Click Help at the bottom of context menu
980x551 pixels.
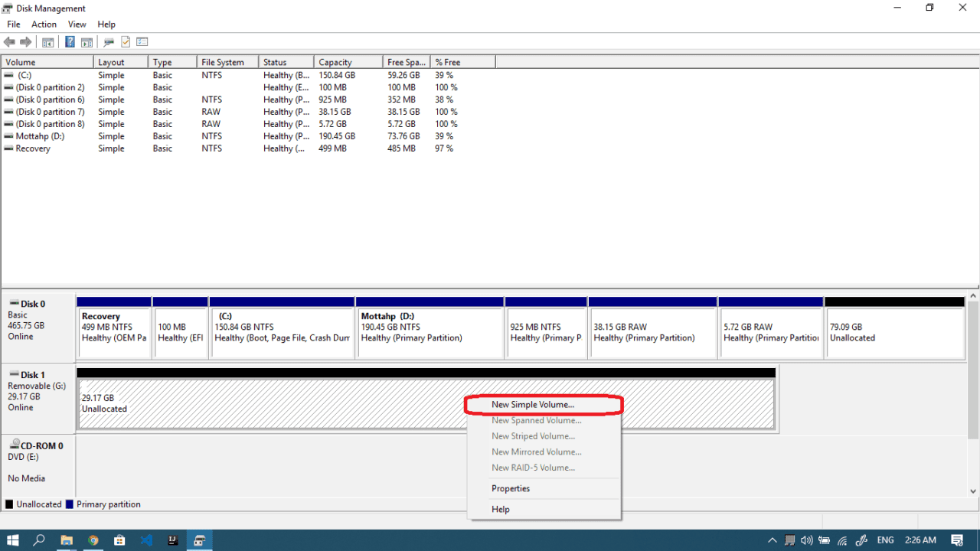tap(501, 509)
